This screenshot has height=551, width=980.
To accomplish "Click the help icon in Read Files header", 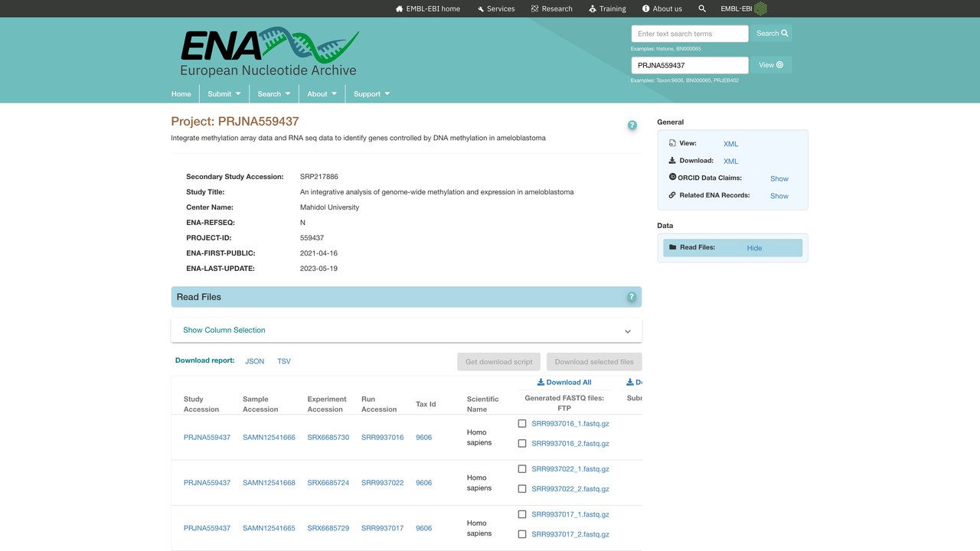I will (x=632, y=297).
